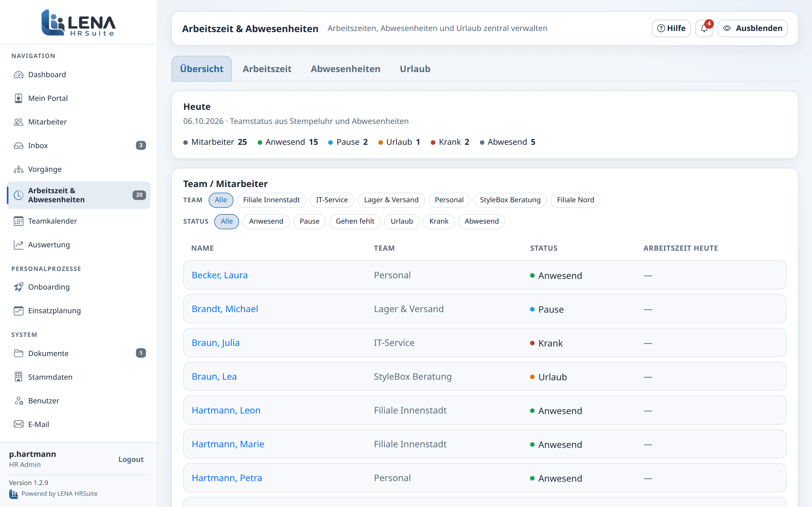812x507 pixels.
Task: Click the Vorgänge workflow icon
Action: [x=18, y=169]
